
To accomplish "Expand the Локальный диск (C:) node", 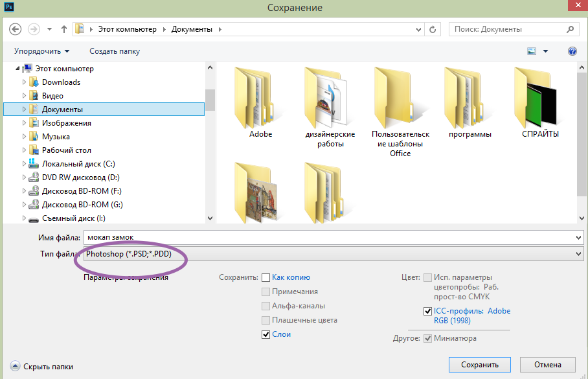I will tap(25, 164).
